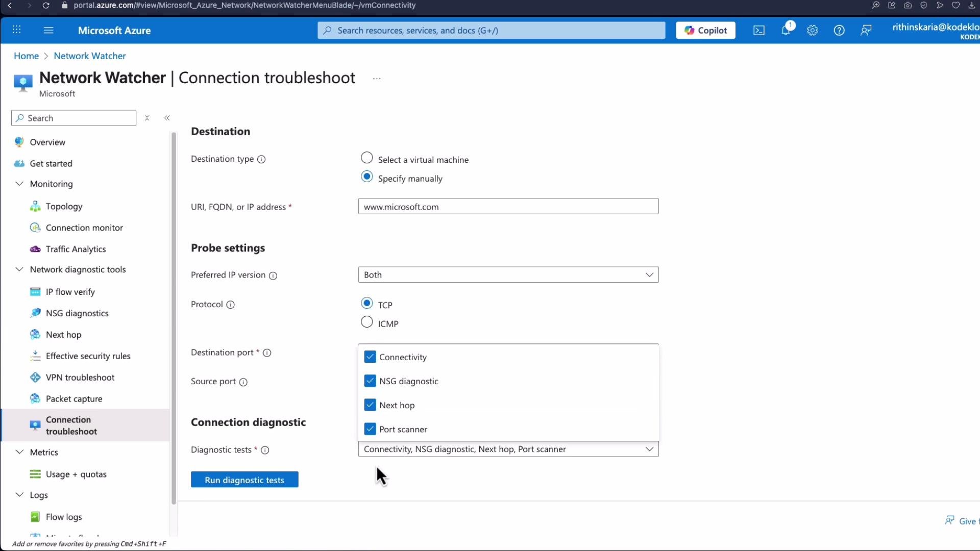Open the feedback icon in the top bar
The height and width of the screenshot is (551, 980).
click(x=866, y=31)
